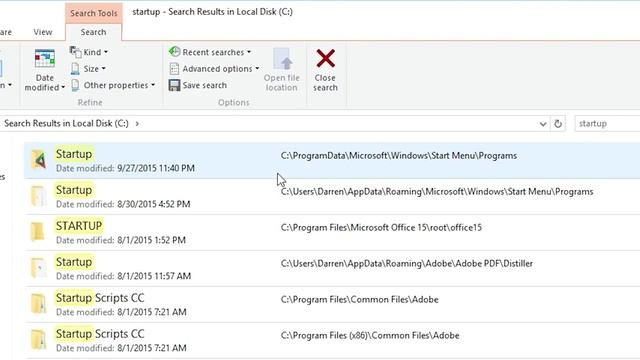Click the Open file location button
This screenshot has width=640, height=360.
[x=282, y=70]
